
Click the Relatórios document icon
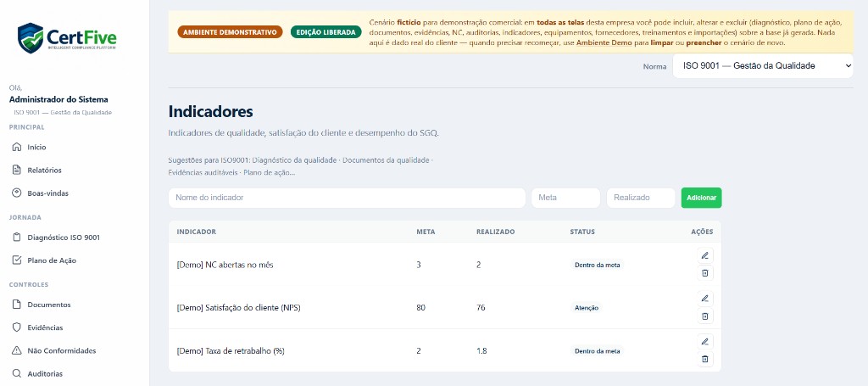pyautogui.click(x=17, y=170)
